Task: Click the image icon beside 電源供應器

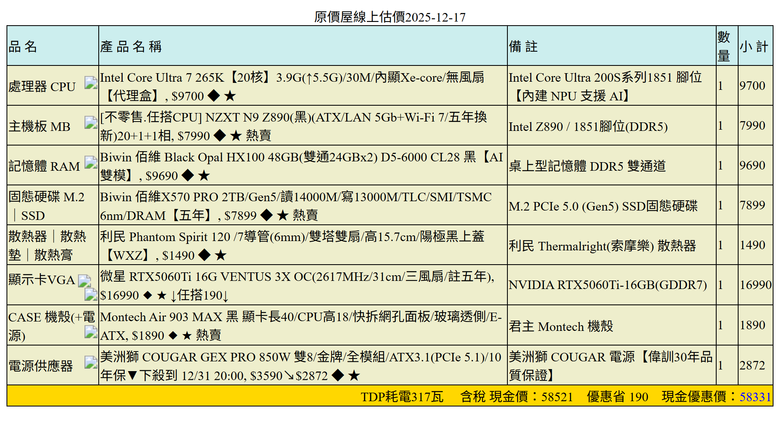Action: pyautogui.click(x=91, y=363)
